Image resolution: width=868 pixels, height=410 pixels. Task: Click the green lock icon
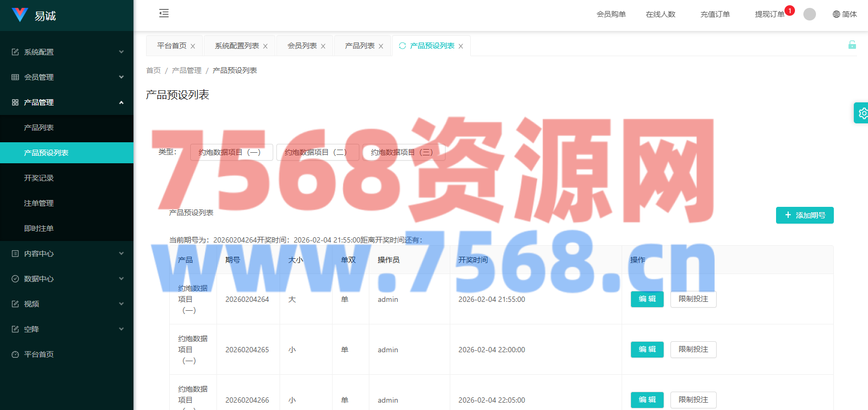pos(852,45)
